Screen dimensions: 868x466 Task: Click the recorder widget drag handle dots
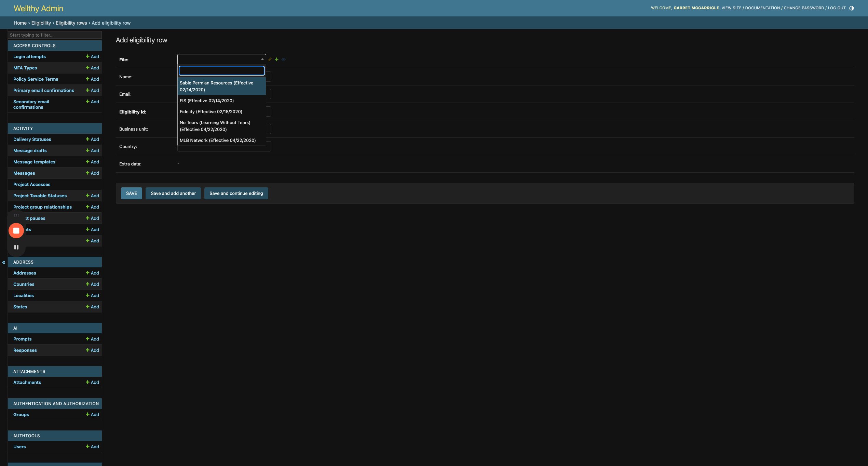pos(16,215)
